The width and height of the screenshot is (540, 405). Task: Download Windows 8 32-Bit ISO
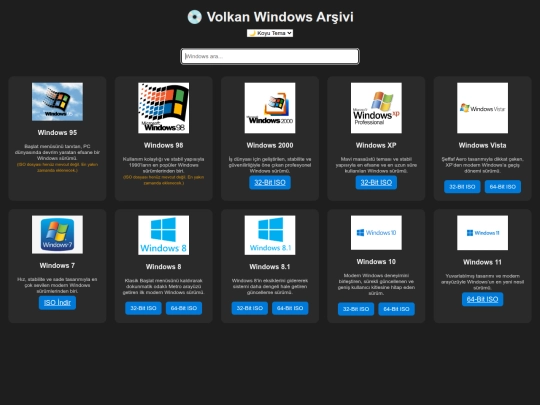pos(143,308)
